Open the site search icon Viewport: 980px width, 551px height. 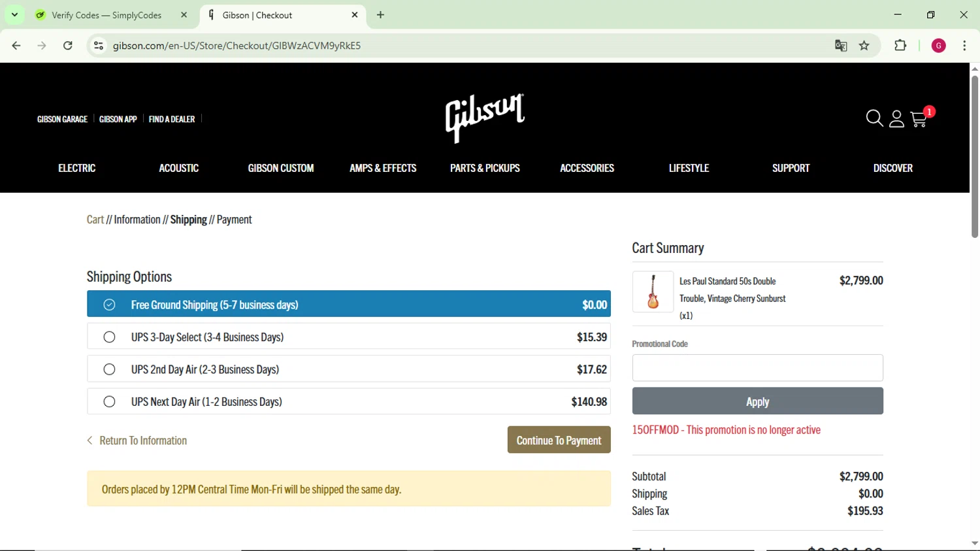click(x=874, y=118)
